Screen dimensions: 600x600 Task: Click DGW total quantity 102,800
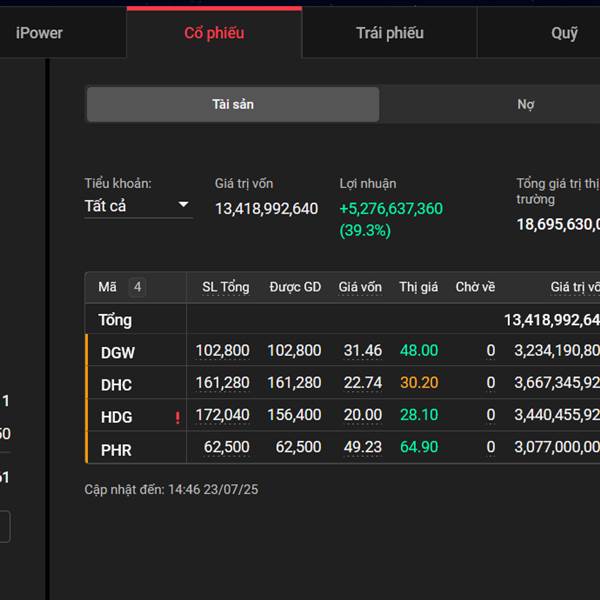222,351
